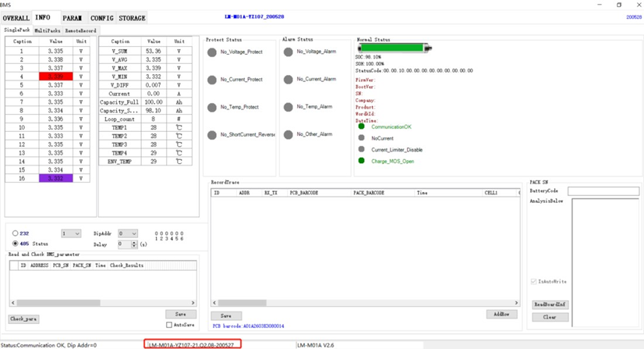
Task: Click the No_Voltage_Alarm indicator circle
Action: tap(288, 52)
